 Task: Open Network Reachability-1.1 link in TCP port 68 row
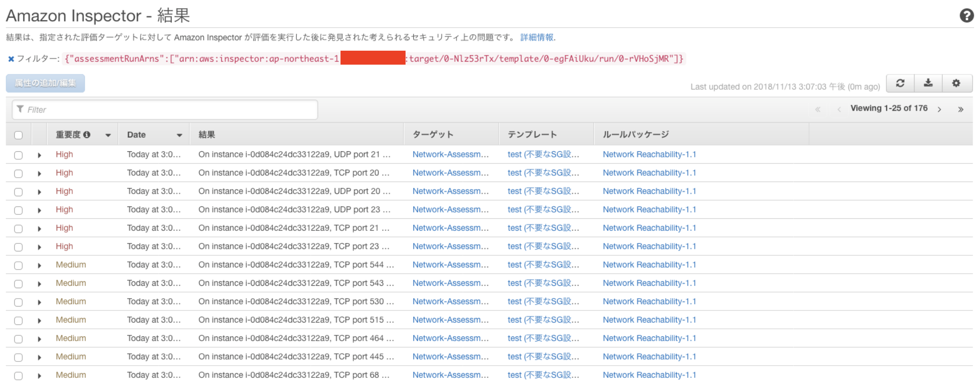click(649, 375)
